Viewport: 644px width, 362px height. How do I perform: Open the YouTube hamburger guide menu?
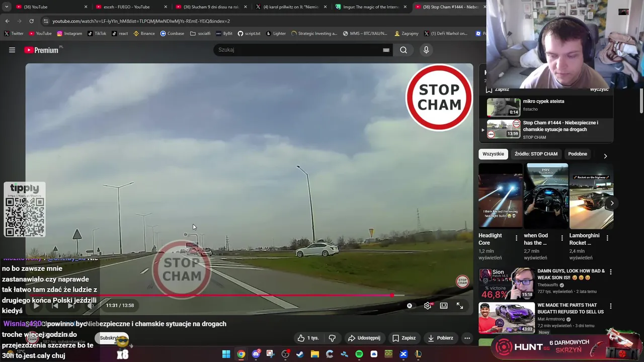click(x=12, y=50)
